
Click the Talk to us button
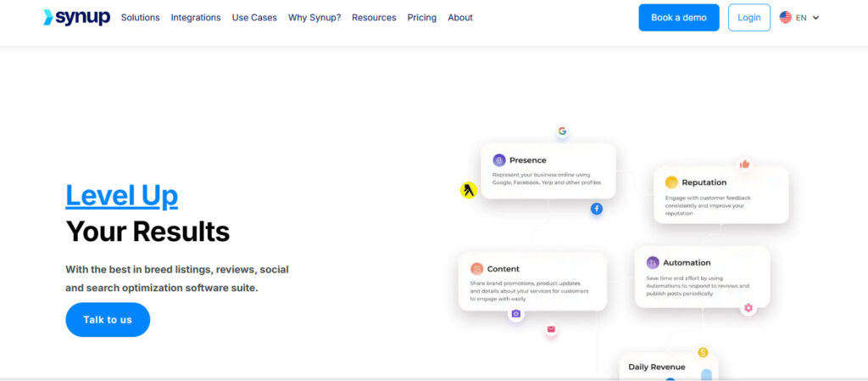(x=108, y=320)
